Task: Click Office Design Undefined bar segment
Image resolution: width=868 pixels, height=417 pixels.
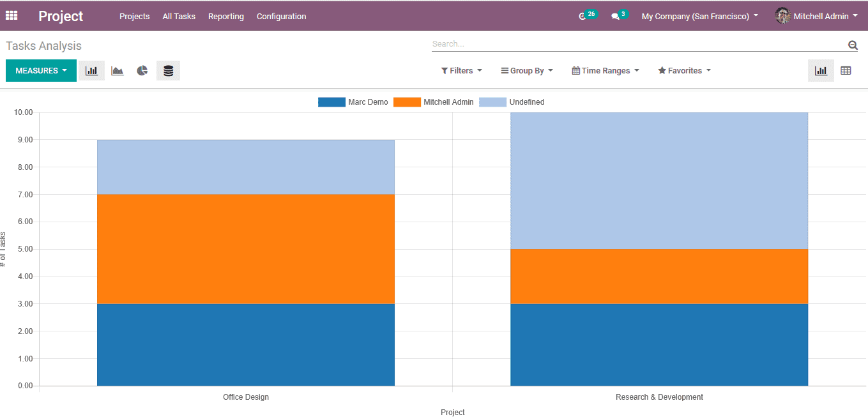Action: tap(246, 167)
